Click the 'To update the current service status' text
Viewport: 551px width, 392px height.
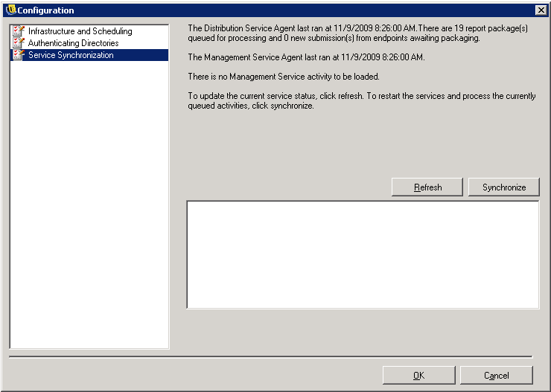362,100
